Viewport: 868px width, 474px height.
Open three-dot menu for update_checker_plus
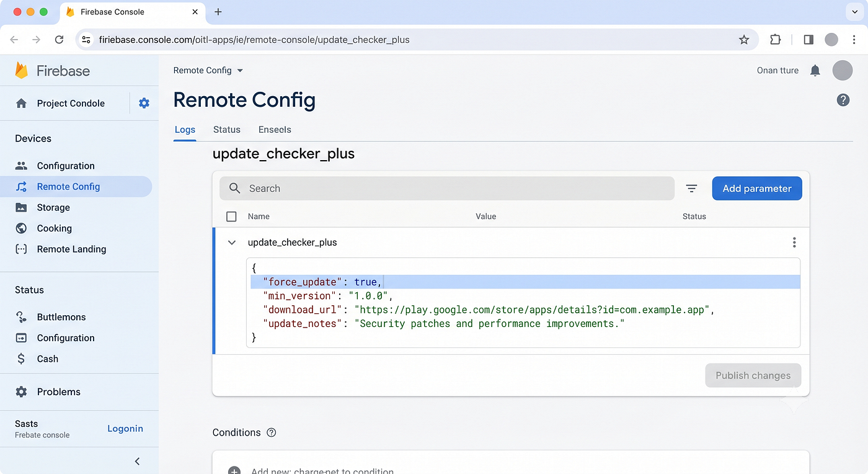[x=794, y=243]
